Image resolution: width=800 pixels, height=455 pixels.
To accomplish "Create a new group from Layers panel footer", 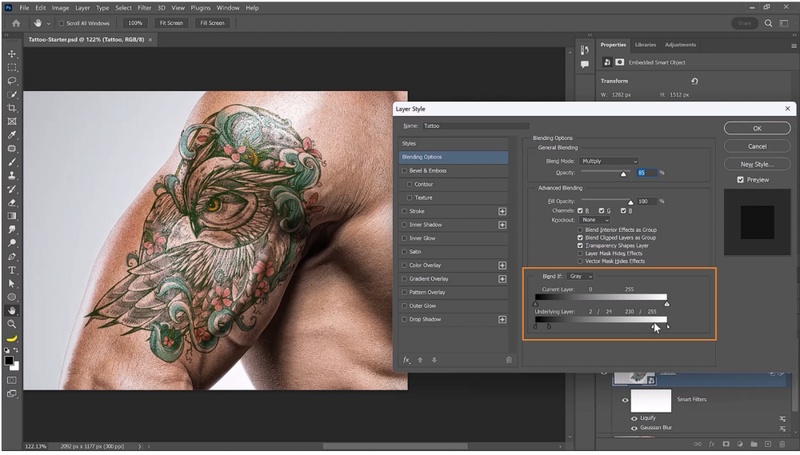I will pos(754,444).
